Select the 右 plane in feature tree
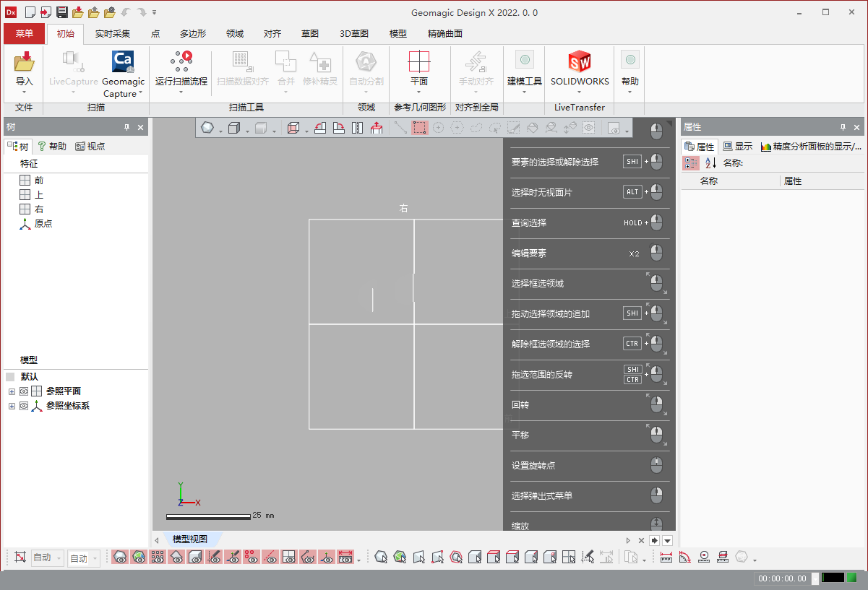Viewport: 868px width, 590px height. [x=39, y=209]
